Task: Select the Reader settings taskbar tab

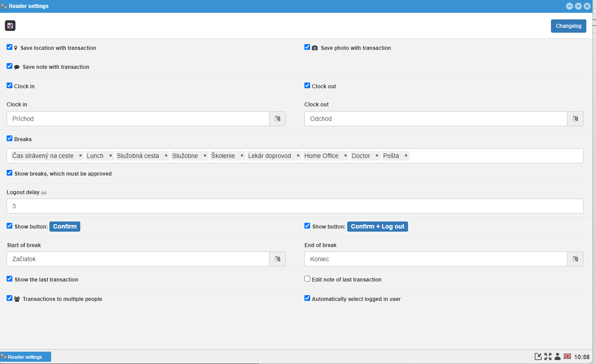Action: point(25,356)
